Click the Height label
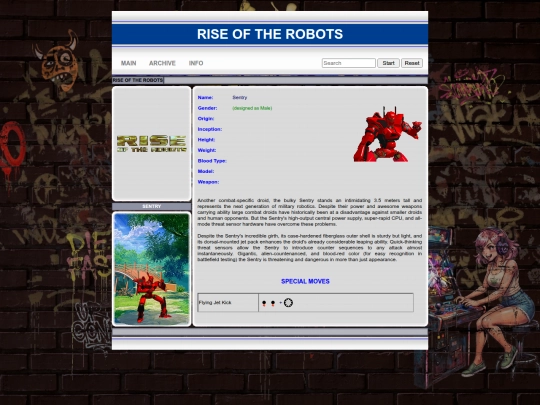This screenshot has width=540, height=405. (206, 140)
